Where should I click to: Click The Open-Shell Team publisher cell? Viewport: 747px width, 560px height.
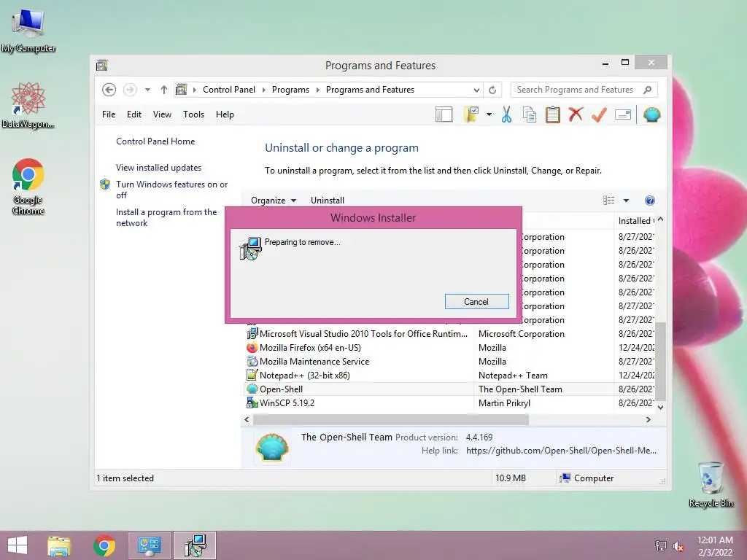point(520,389)
